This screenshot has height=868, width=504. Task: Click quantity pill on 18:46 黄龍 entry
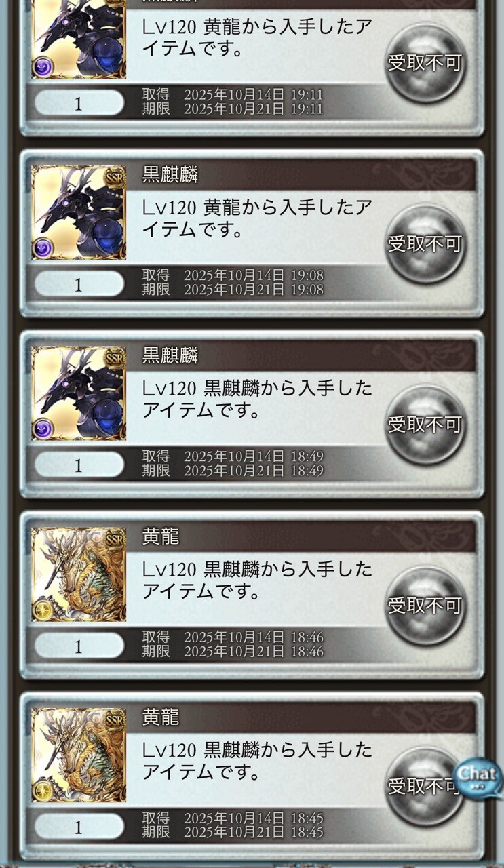(x=79, y=646)
